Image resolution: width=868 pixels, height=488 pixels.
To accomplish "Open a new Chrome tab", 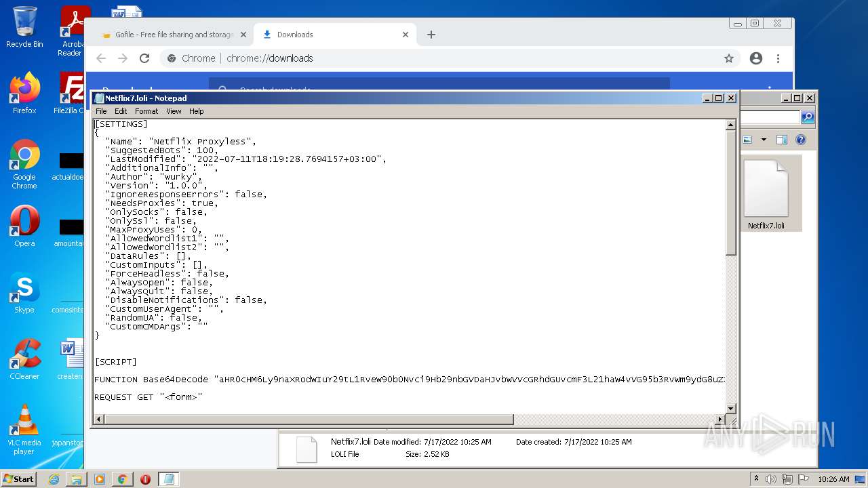I will coord(431,35).
